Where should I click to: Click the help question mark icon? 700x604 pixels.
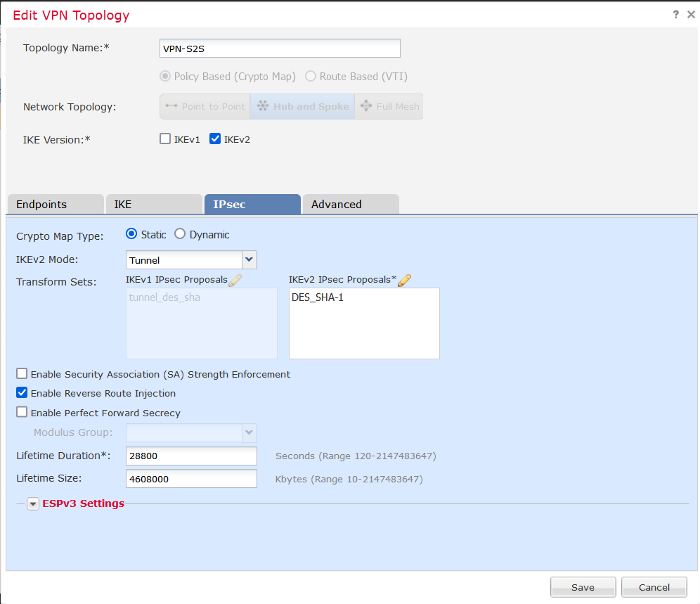[x=675, y=15]
